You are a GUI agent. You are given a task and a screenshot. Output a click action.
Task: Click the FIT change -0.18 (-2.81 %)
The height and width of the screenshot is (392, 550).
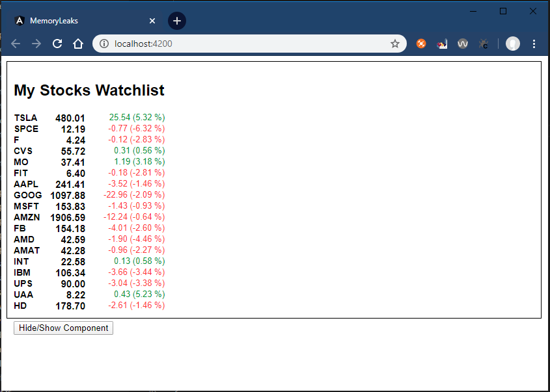click(137, 173)
